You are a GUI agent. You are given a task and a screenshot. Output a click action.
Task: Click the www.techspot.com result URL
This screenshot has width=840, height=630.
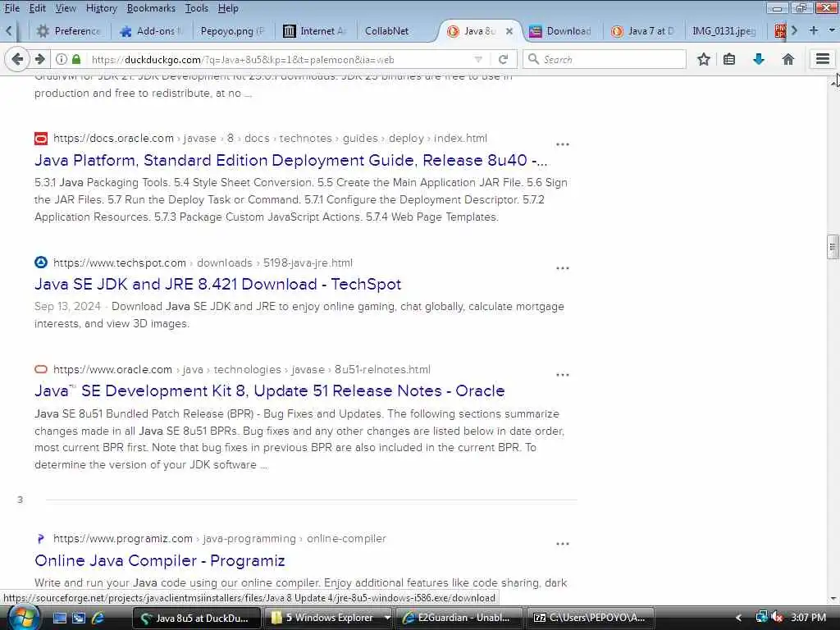(203, 263)
